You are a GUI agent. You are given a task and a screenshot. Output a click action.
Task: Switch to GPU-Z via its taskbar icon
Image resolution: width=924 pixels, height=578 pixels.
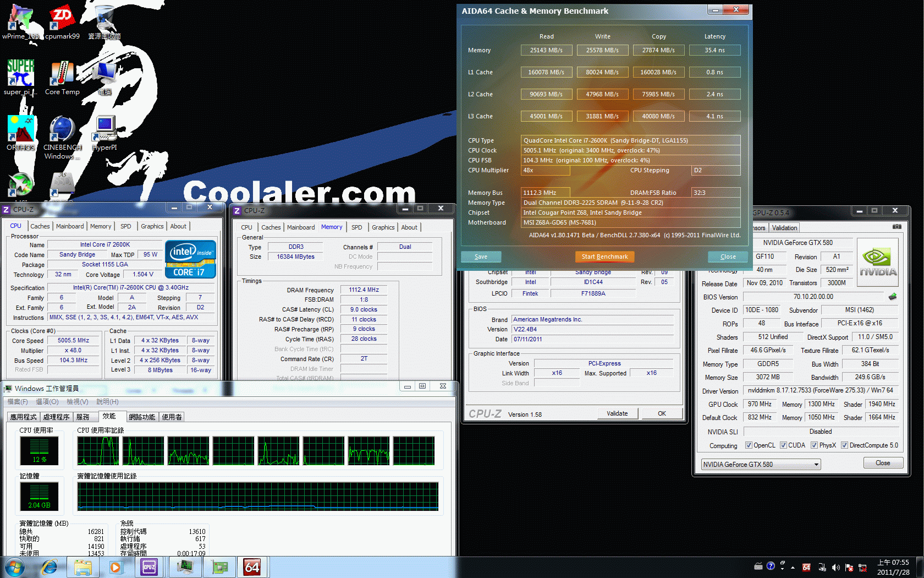pyautogui.click(x=219, y=567)
